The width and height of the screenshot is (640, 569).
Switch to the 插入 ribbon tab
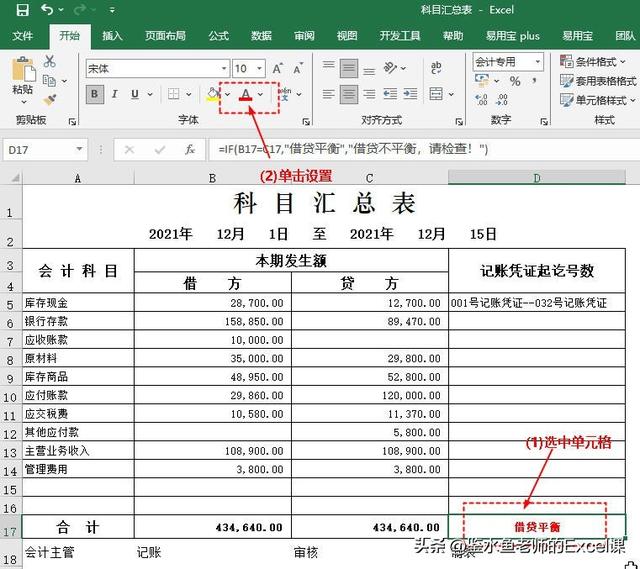point(113,36)
